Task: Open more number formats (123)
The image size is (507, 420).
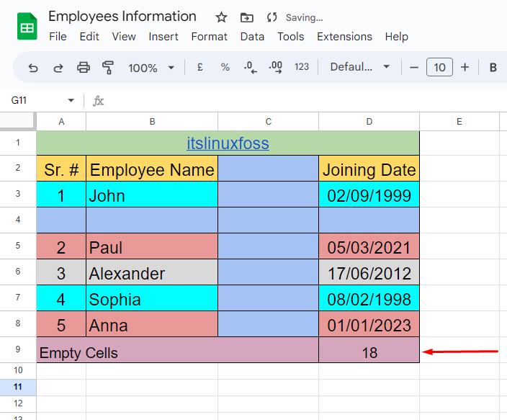Action: [301, 67]
